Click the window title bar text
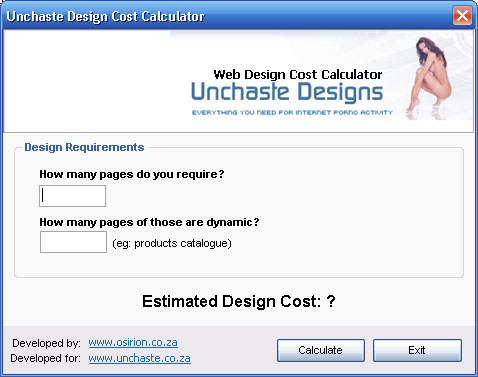Screen dimensions: 478x377 (x=105, y=16)
